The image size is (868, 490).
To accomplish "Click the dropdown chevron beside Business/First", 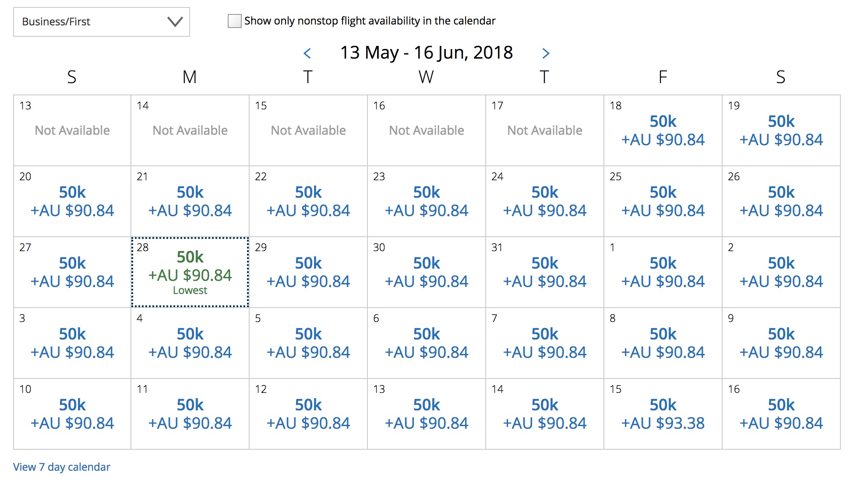I will pyautogui.click(x=175, y=21).
